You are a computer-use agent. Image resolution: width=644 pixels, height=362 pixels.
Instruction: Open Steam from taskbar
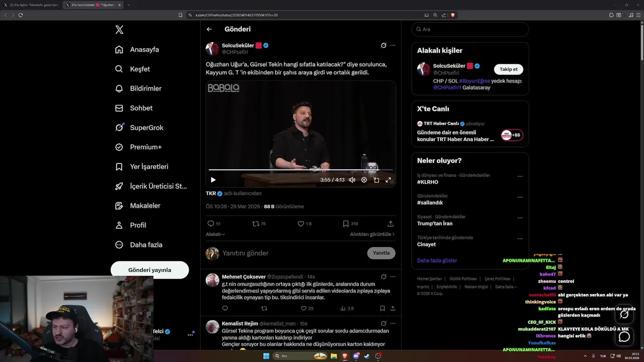click(367, 356)
